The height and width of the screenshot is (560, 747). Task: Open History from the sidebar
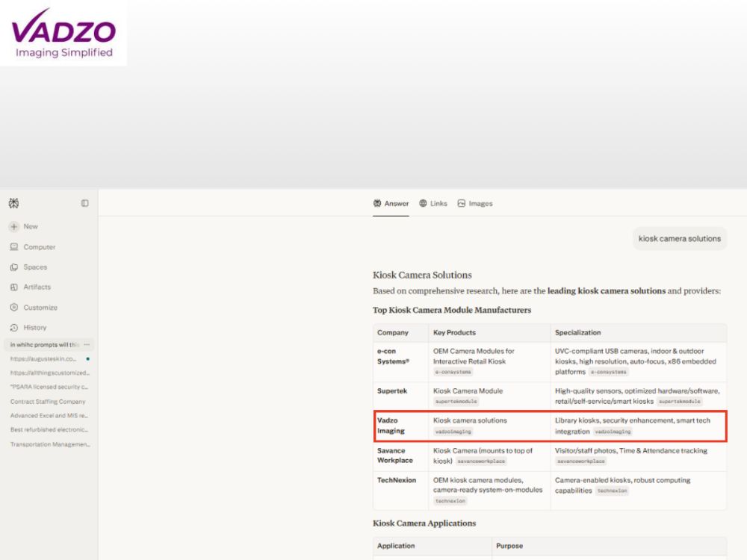click(x=28, y=328)
